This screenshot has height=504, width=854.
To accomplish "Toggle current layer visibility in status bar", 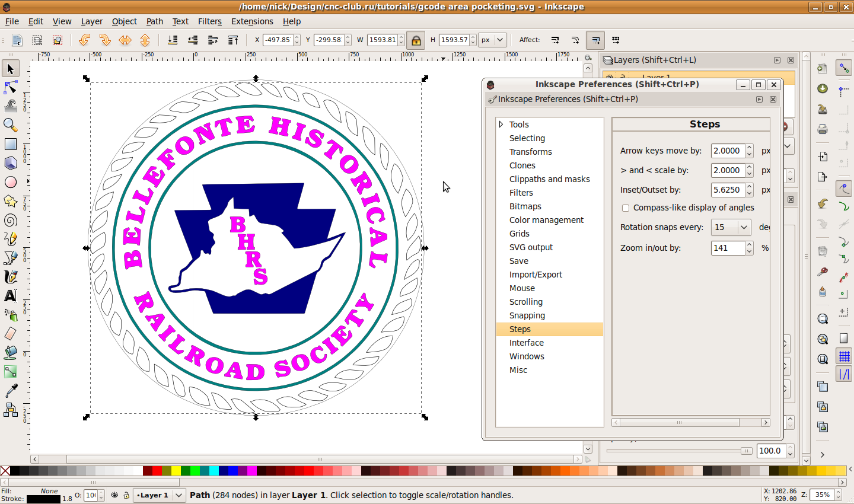I will (x=114, y=495).
